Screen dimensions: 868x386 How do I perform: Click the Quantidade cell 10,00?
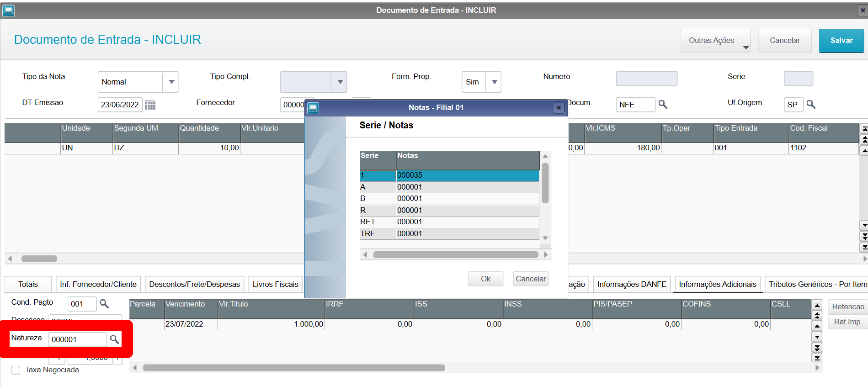click(x=209, y=148)
